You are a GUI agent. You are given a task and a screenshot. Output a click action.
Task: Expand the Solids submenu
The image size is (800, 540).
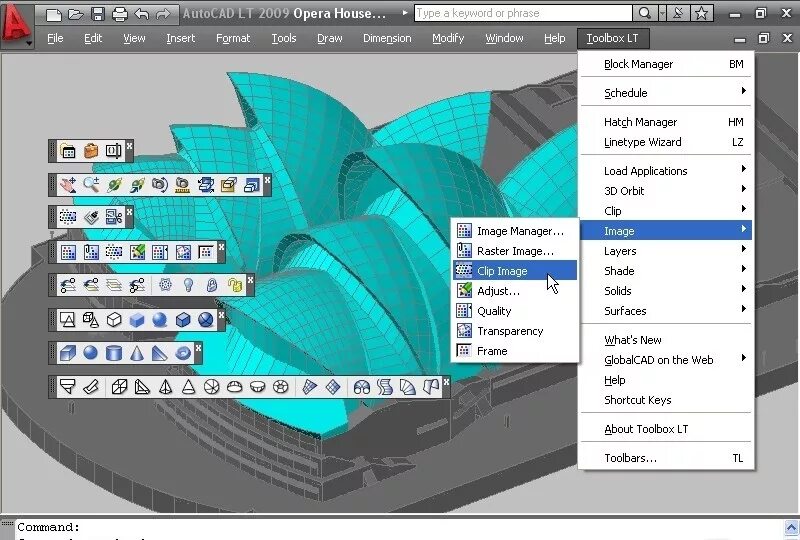click(x=666, y=290)
